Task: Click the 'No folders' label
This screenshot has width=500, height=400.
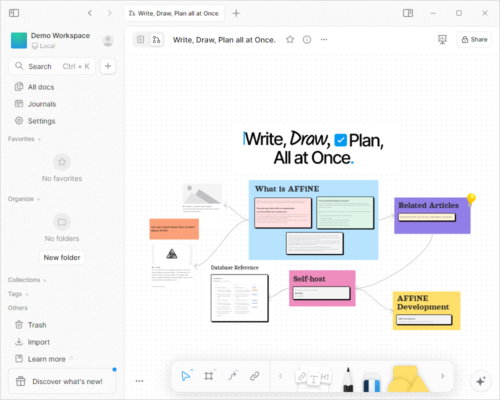Action: (x=62, y=238)
